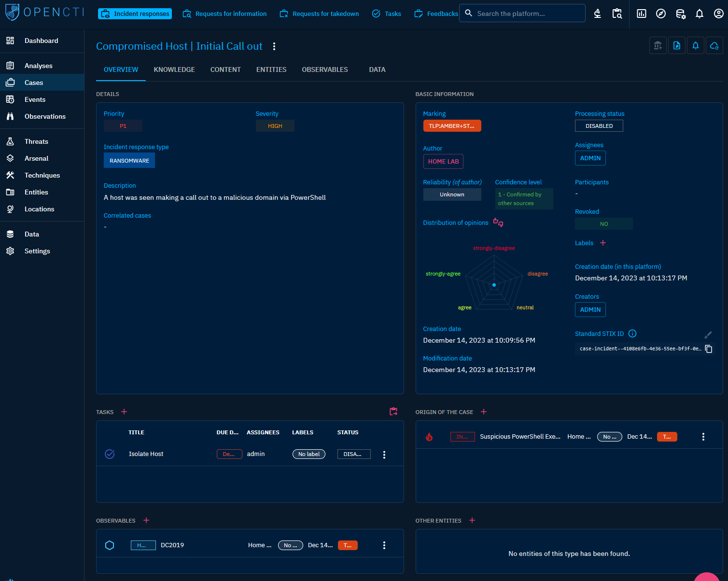The width and height of the screenshot is (728, 581).
Task: Go to the Entities tab
Action: [x=271, y=69]
